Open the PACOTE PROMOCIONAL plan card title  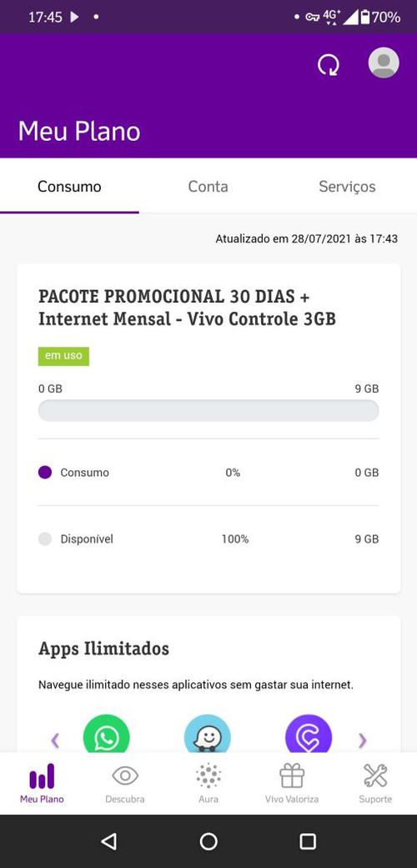pyautogui.click(x=187, y=308)
